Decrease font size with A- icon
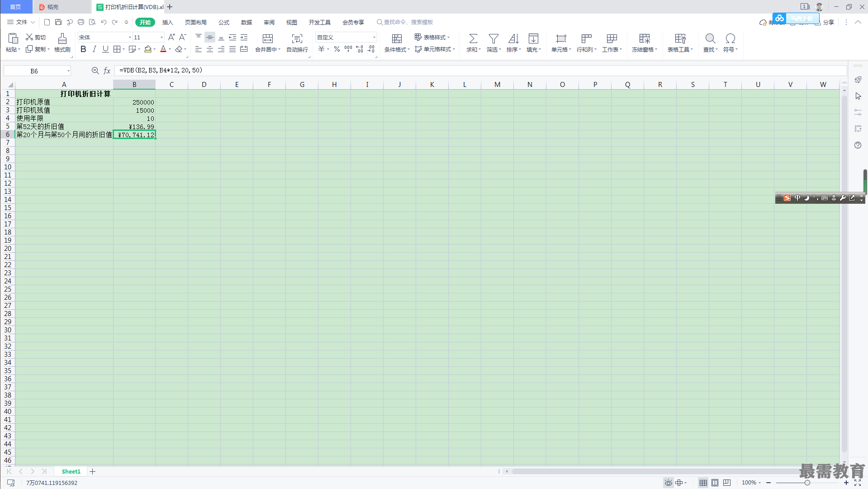The height and width of the screenshot is (489, 868). tap(183, 37)
